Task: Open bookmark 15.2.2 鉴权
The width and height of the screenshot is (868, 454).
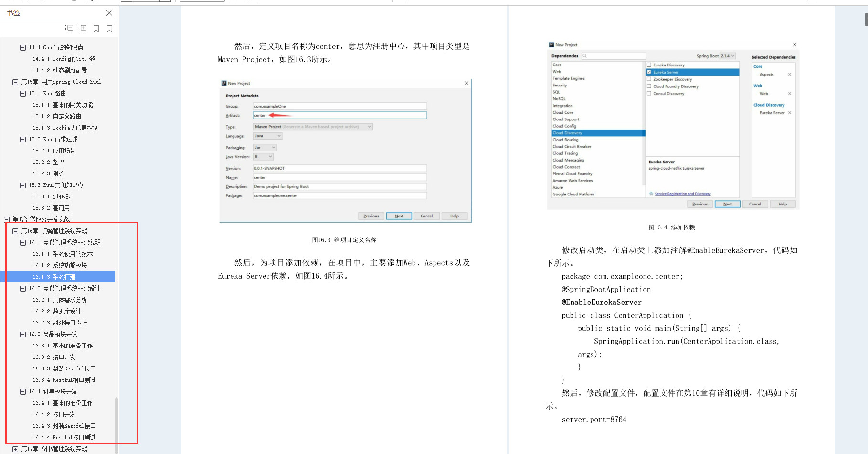Action: 48,162
